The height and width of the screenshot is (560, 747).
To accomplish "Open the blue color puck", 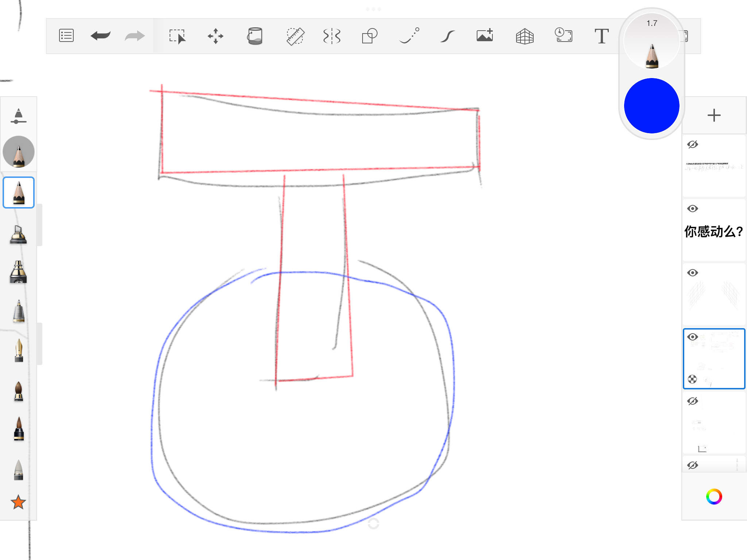I will coord(651,106).
